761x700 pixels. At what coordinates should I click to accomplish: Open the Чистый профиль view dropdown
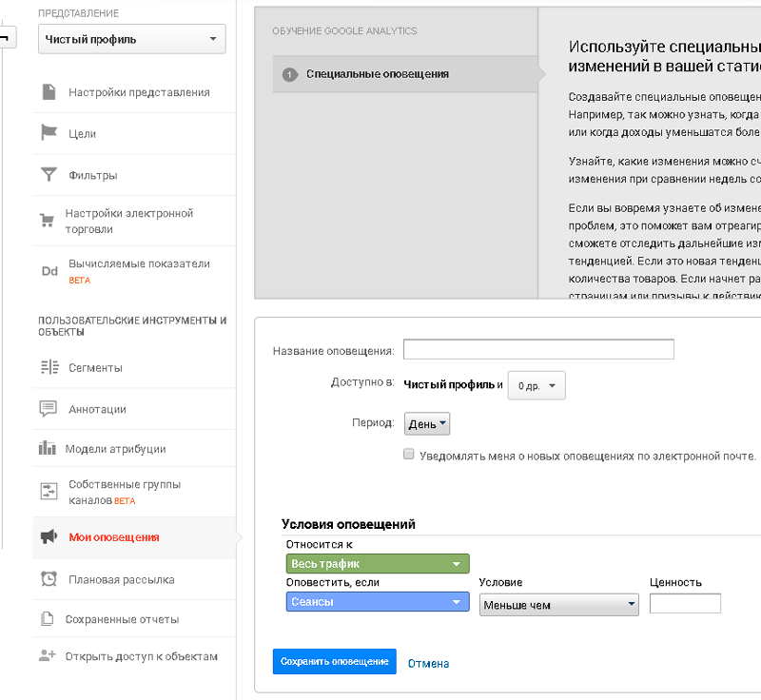point(132,39)
